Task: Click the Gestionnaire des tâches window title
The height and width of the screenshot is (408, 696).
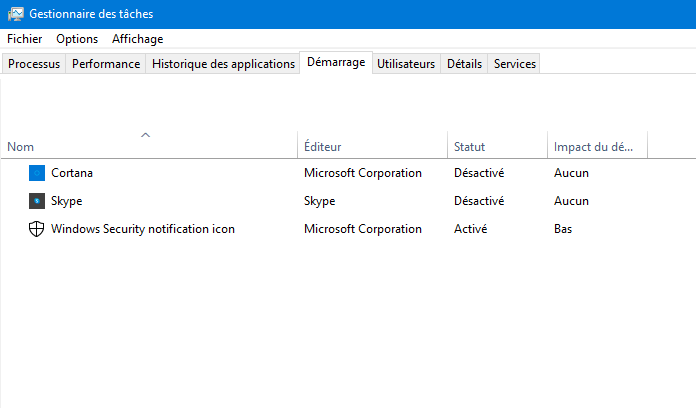Action: coord(91,14)
